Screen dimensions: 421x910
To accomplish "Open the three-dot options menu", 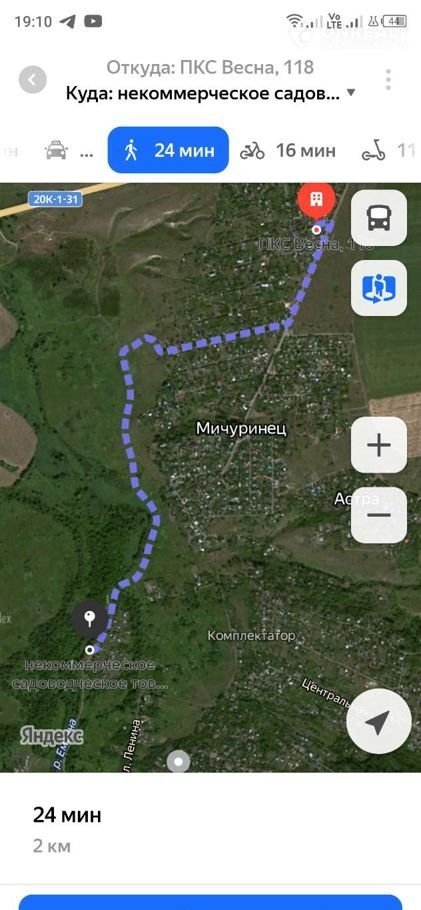I will 388,80.
